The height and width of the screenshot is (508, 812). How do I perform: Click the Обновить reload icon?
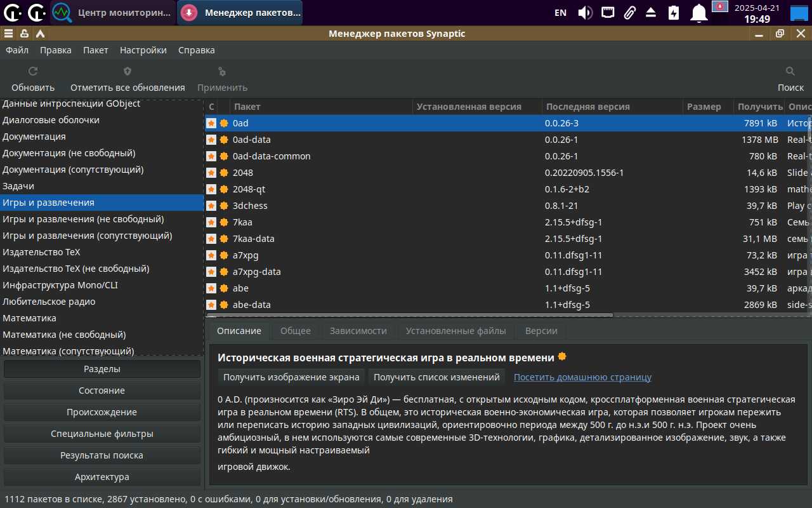[33, 71]
